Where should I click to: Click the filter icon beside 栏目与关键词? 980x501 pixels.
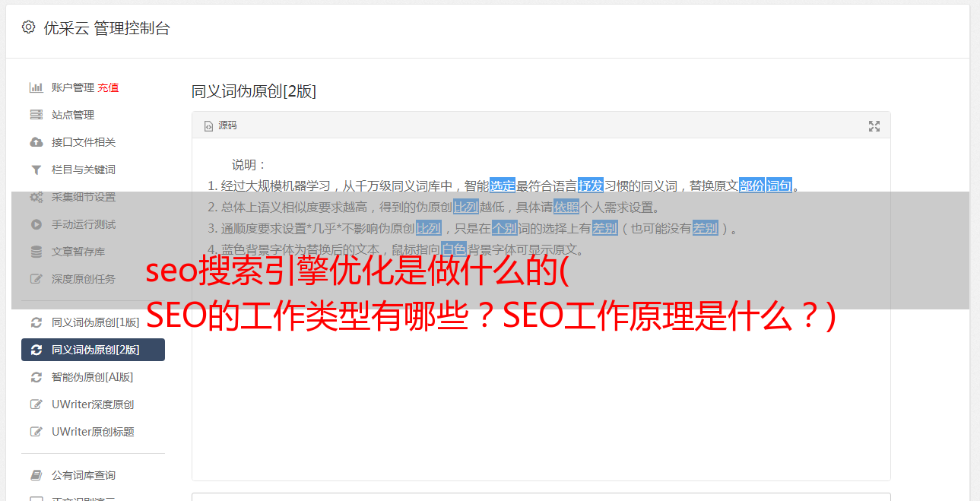36,170
